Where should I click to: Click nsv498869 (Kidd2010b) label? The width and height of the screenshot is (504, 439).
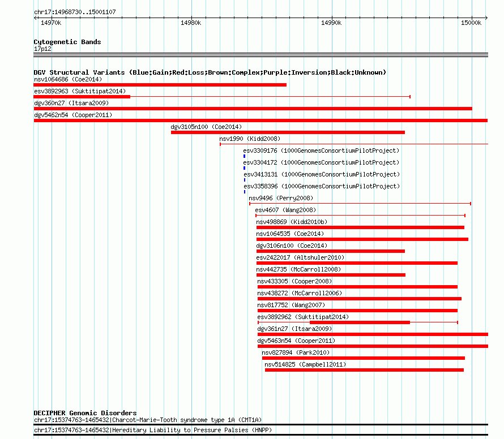[x=292, y=222]
